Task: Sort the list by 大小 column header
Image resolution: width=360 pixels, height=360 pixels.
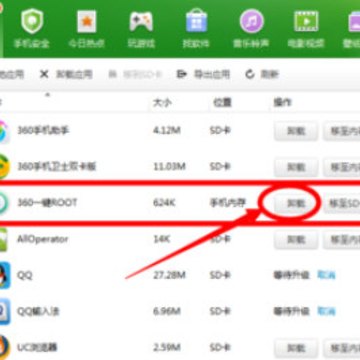Action: 162,102
